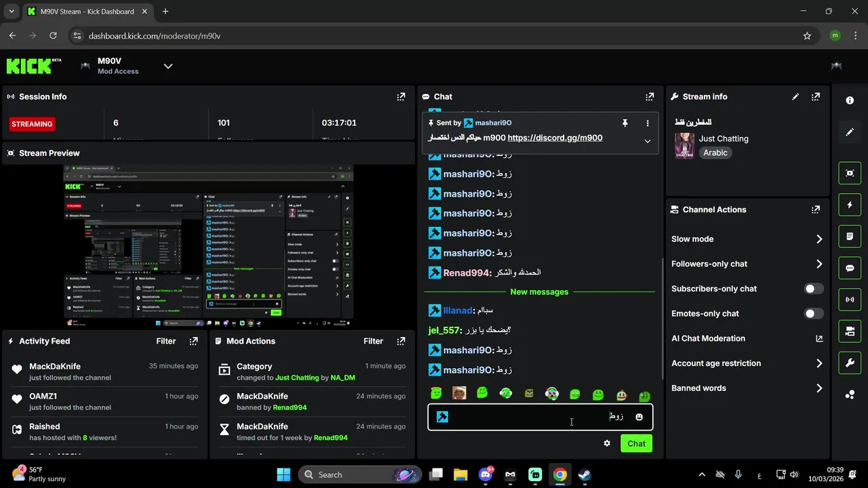Insert the blonde face photo emote

(459, 393)
